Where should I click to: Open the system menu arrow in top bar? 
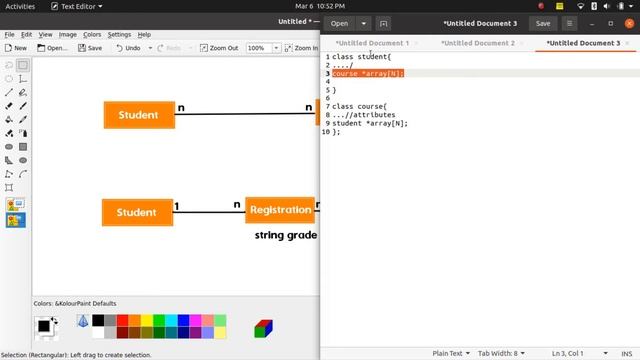tap(632, 6)
